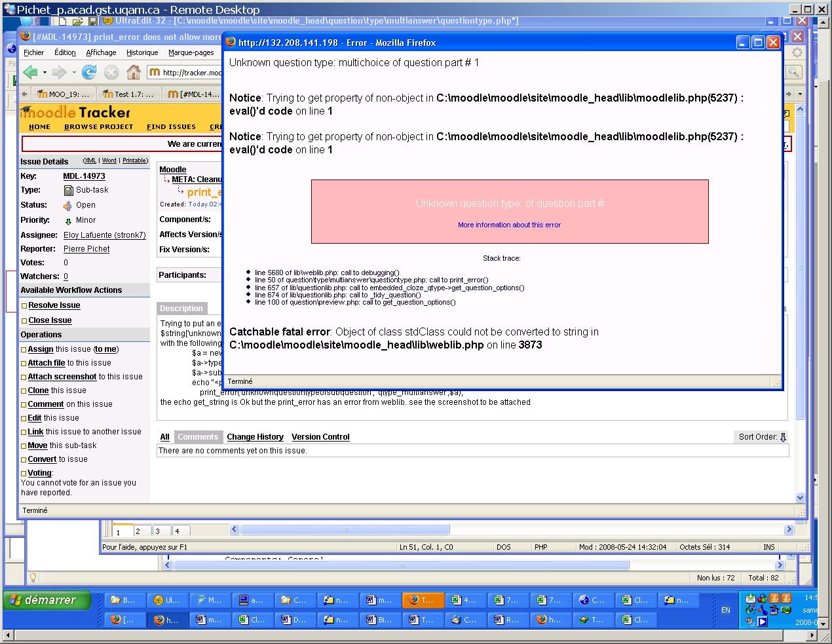Switch to the active 'T...' Firefox taskbar button
This screenshot has height=644, width=832.
tap(423, 600)
